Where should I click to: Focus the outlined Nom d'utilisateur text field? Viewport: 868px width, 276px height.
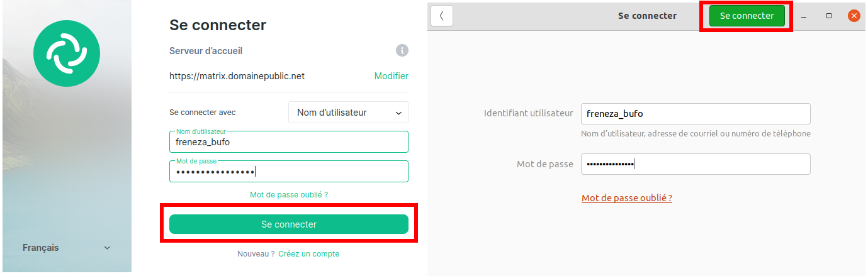(x=289, y=143)
